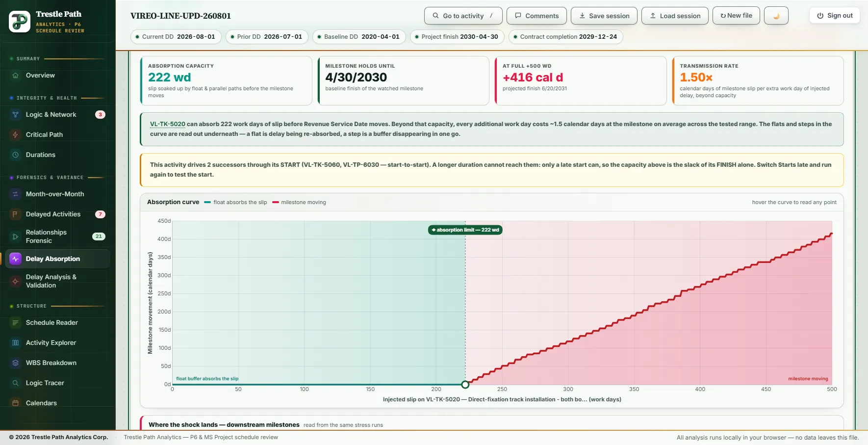Click the Delay Absorption pulse icon
Screen dimensions: 868x445
15,259
